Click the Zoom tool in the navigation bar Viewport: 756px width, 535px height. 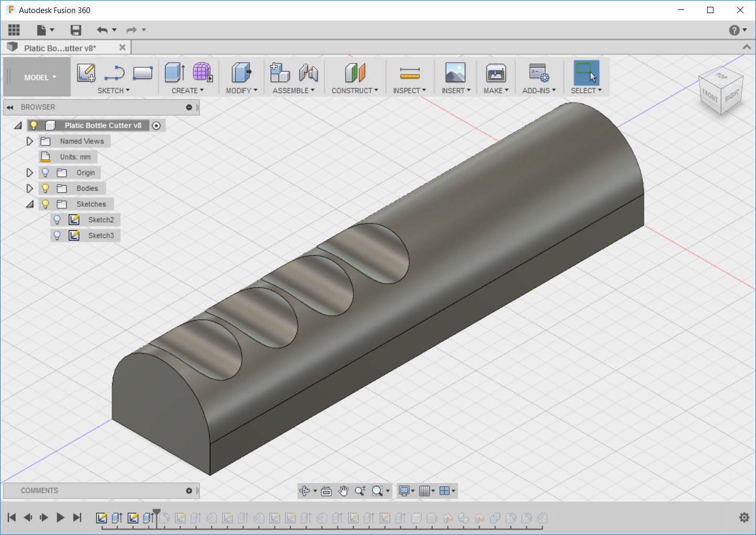pyautogui.click(x=360, y=491)
